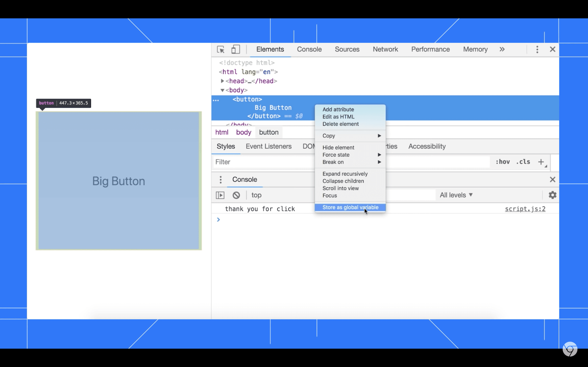Click the Elements panel tab
This screenshot has height=367, width=588.
coord(270,49)
